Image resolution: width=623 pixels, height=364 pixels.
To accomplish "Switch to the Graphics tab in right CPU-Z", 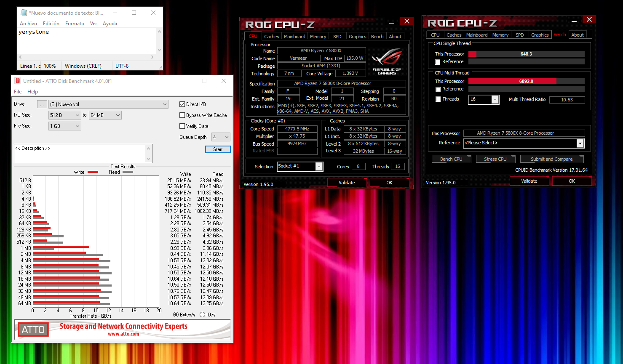I will [540, 35].
